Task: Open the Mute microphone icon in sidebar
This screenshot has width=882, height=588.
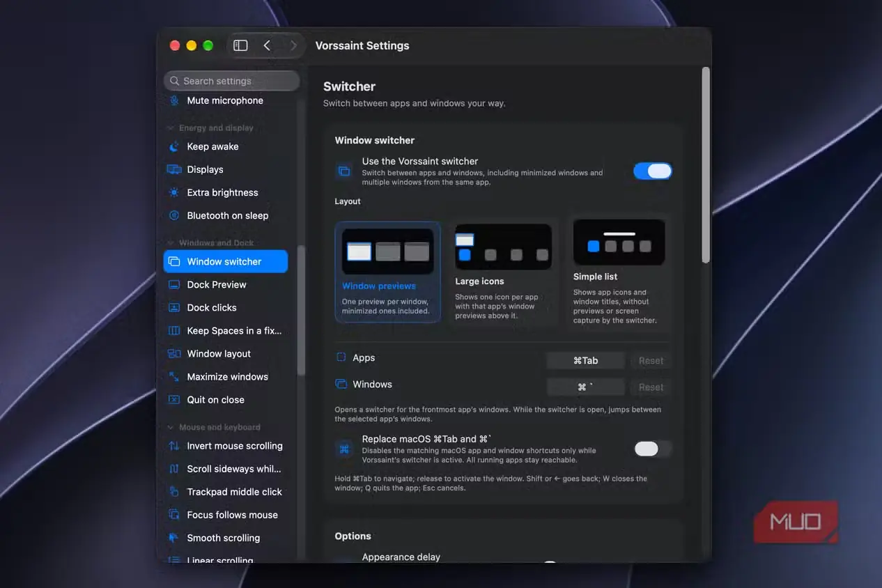Action: click(x=174, y=100)
